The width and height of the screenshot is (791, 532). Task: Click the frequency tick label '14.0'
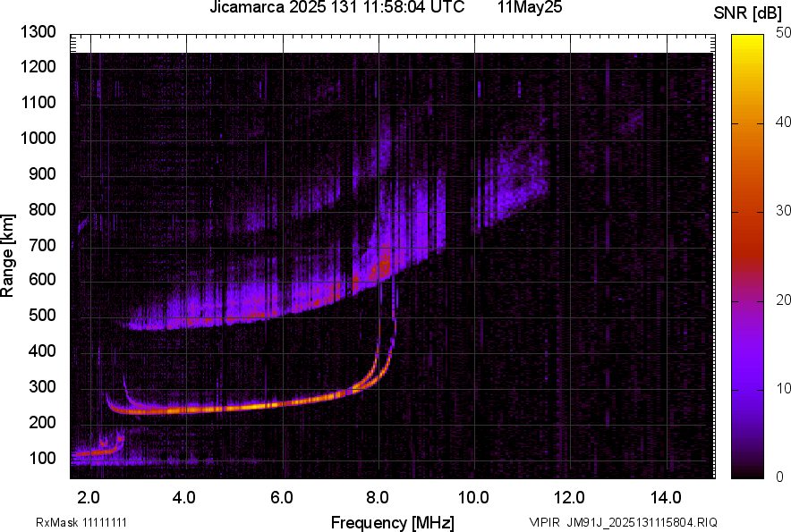coord(666,498)
